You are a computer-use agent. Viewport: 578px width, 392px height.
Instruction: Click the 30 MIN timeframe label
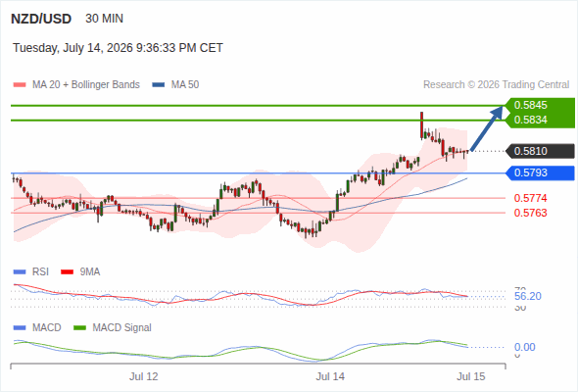point(104,19)
